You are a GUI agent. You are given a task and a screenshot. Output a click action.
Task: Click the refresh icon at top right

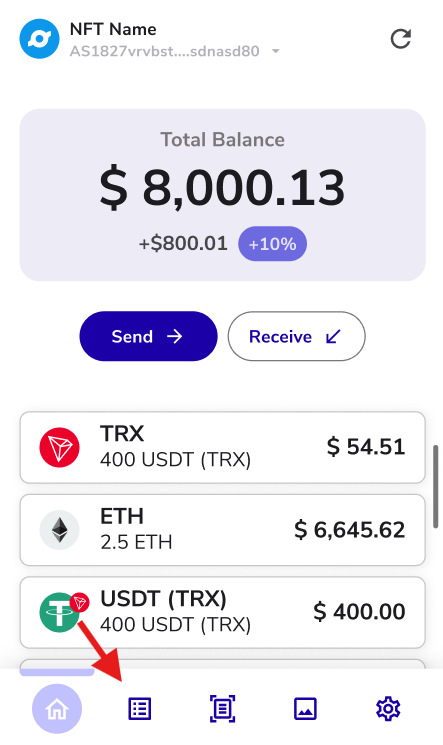tap(401, 39)
